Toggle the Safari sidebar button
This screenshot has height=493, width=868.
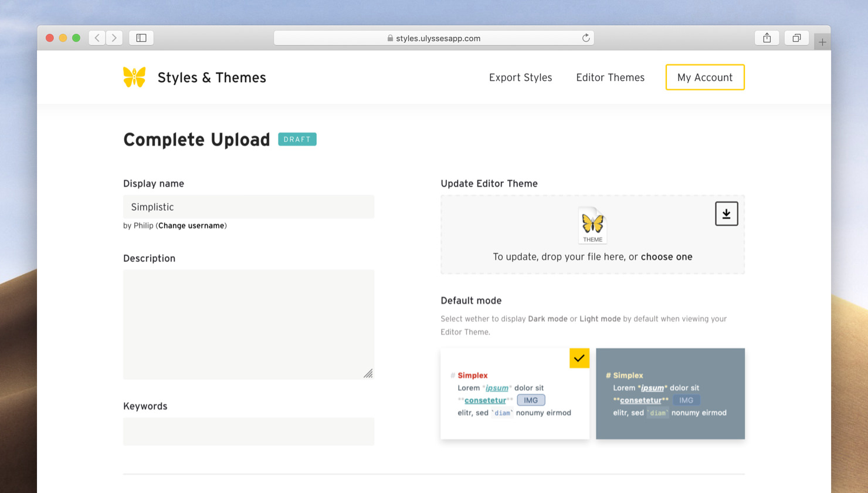[141, 38]
